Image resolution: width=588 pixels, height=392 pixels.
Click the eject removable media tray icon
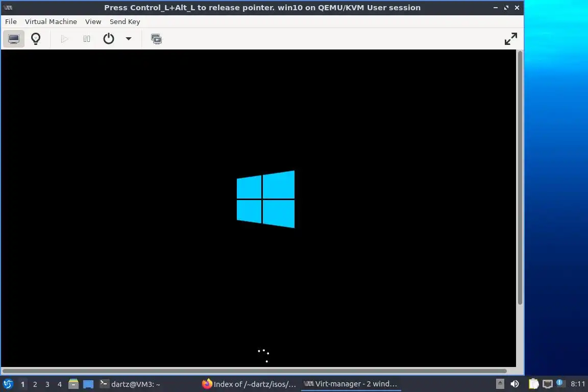point(500,384)
